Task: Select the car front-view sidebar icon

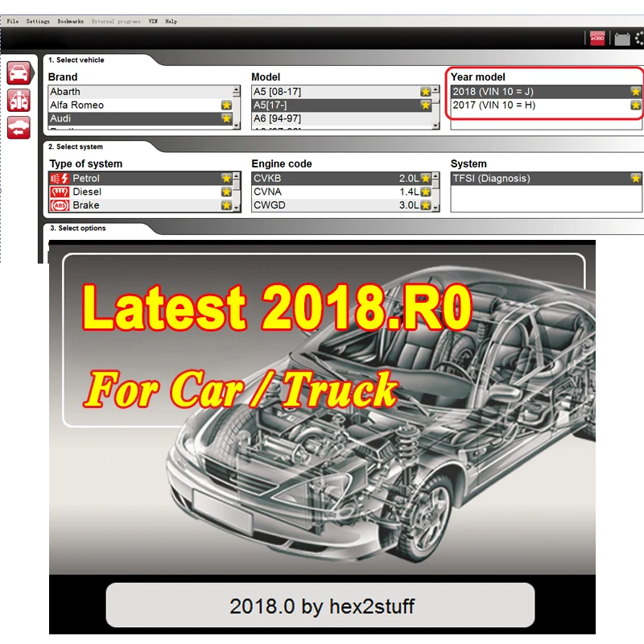Action: pos(19,72)
